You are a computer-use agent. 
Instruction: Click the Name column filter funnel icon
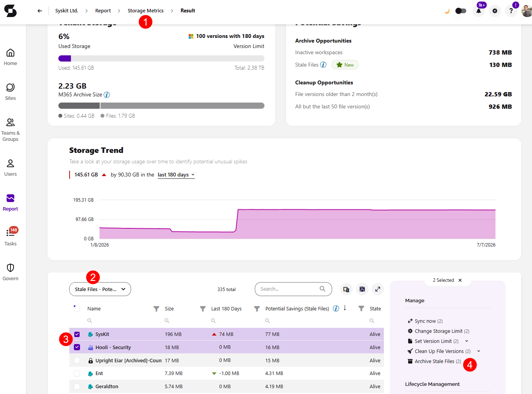[x=156, y=308]
